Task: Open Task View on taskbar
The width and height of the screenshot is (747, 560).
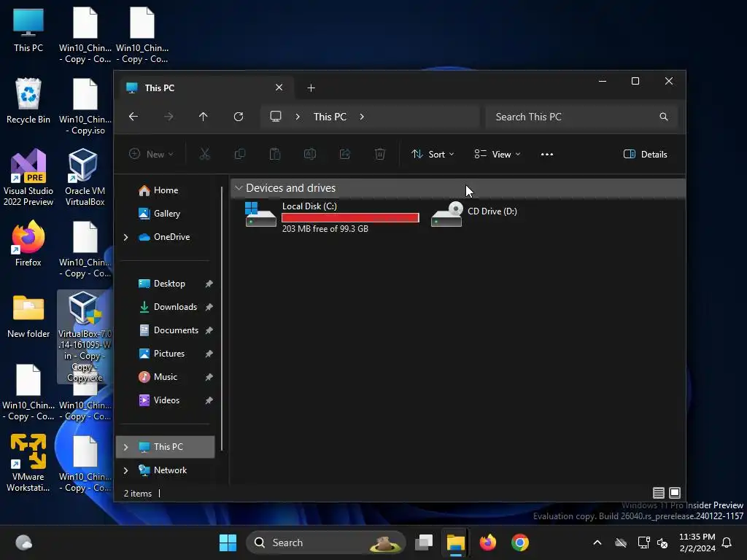Action: point(424,542)
